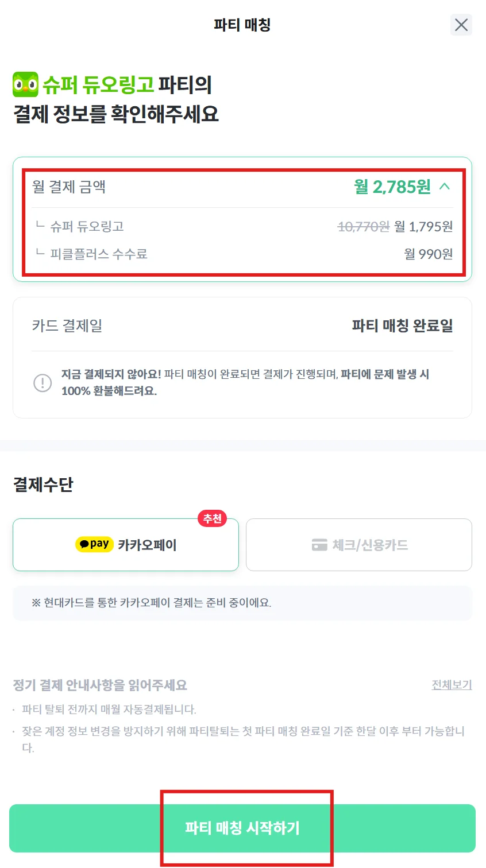
Task: Click the credit card icon
Action: [319, 545]
